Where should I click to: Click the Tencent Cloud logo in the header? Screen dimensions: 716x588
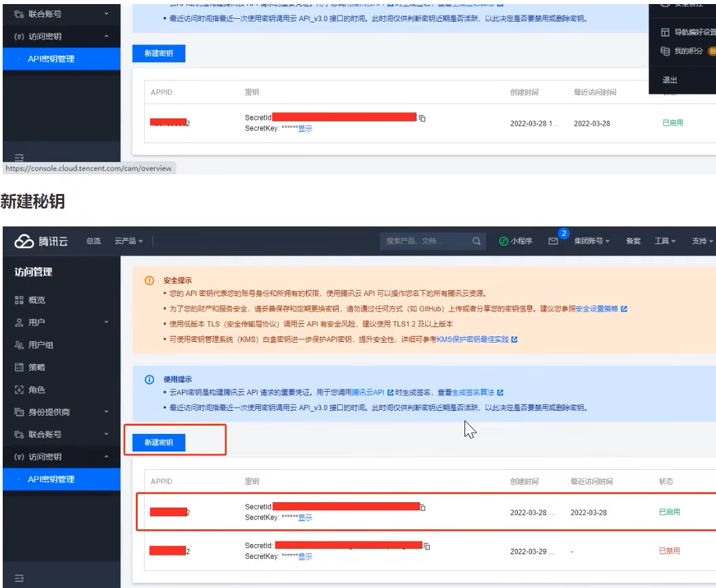(x=41, y=241)
